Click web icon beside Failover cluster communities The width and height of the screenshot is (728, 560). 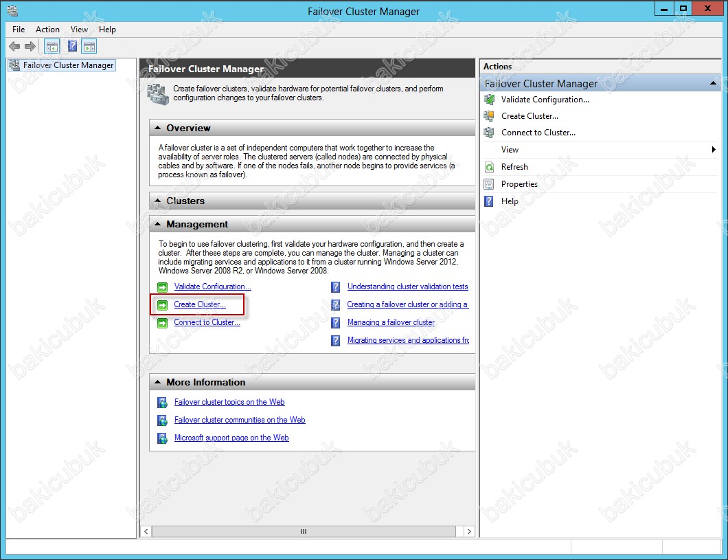tap(162, 421)
